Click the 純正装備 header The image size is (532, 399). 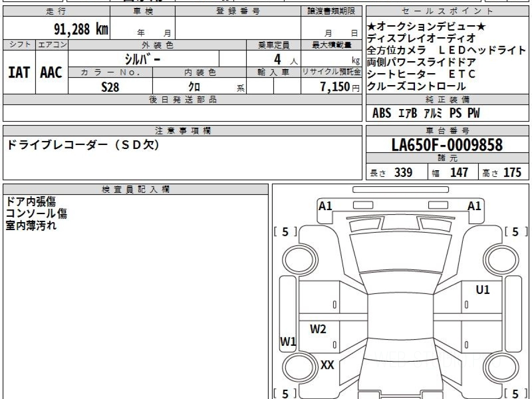click(x=448, y=100)
